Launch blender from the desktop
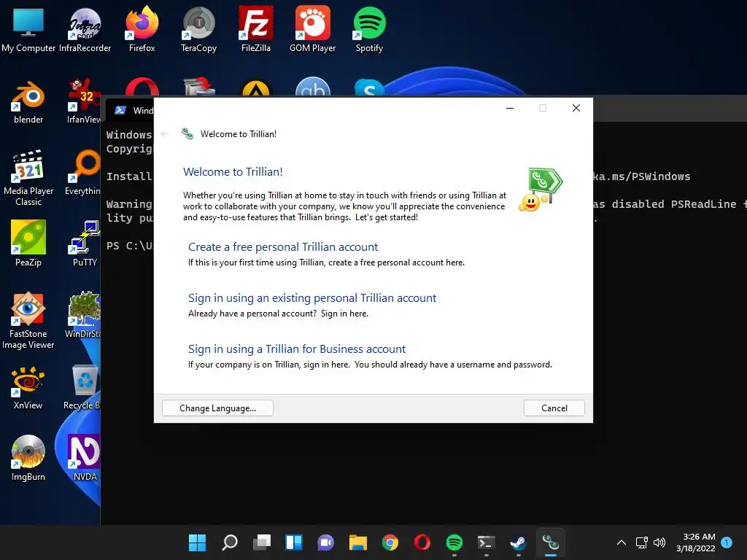Screen dimensions: 747x560 [28, 101]
